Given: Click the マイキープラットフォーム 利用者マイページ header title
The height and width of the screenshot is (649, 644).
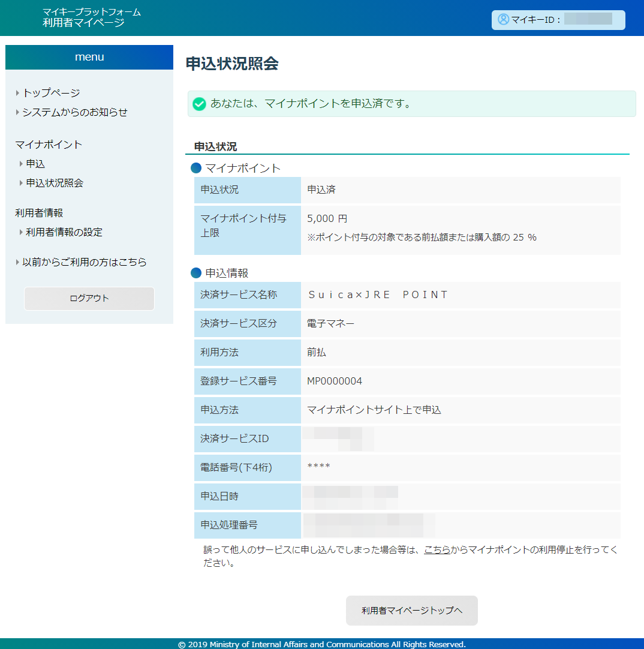Looking at the screenshot, I should 92,18.
